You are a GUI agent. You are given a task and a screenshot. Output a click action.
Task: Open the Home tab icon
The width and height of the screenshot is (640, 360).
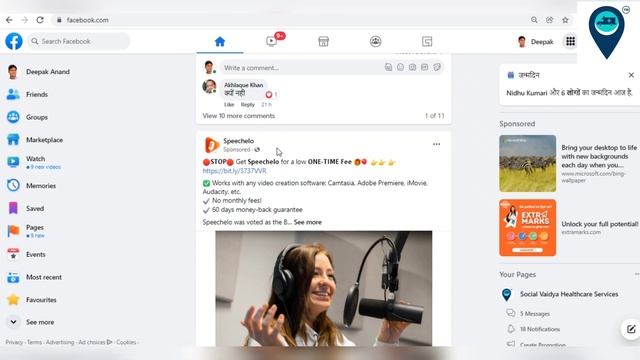coord(220,41)
